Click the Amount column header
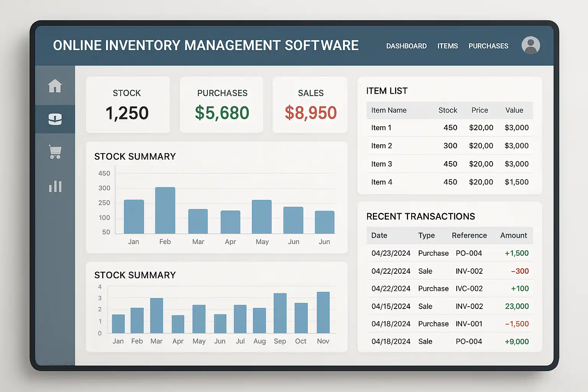Viewport: 588px width, 392px height. click(513, 235)
